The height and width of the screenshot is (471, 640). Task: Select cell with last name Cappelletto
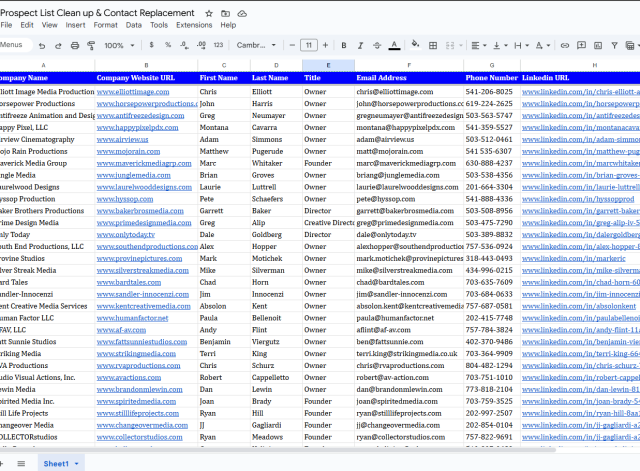point(276,378)
